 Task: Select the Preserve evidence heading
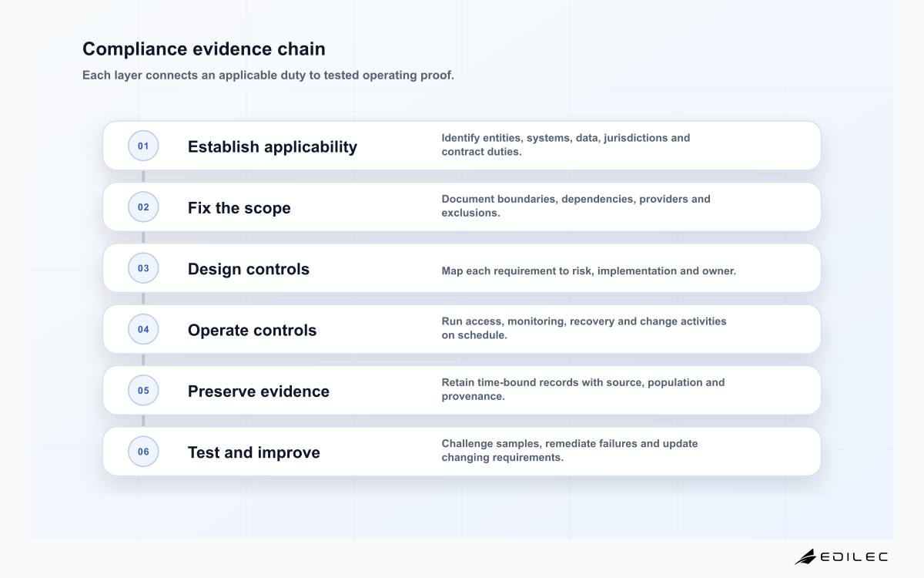click(x=259, y=391)
